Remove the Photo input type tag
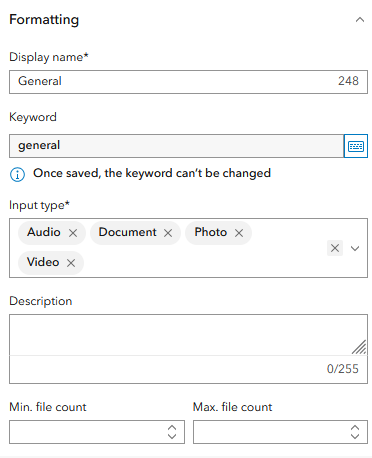The width and height of the screenshot is (372, 458). [239, 233]
